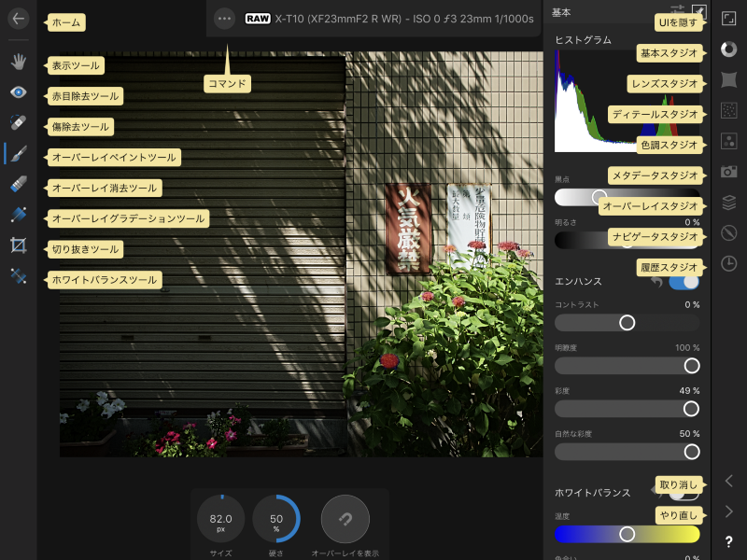Reset the エンハンス section with the arrow
Image resolution: width=747 pixels, height=560 pixels.
pyautogui.click(x=657, y=282)
